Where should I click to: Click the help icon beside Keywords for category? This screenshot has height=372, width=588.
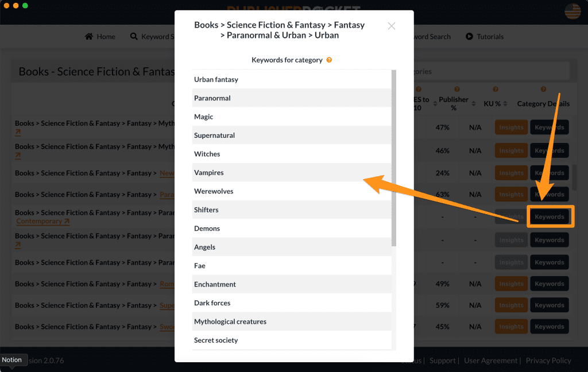pyautogui.click(x=329, y=60)
